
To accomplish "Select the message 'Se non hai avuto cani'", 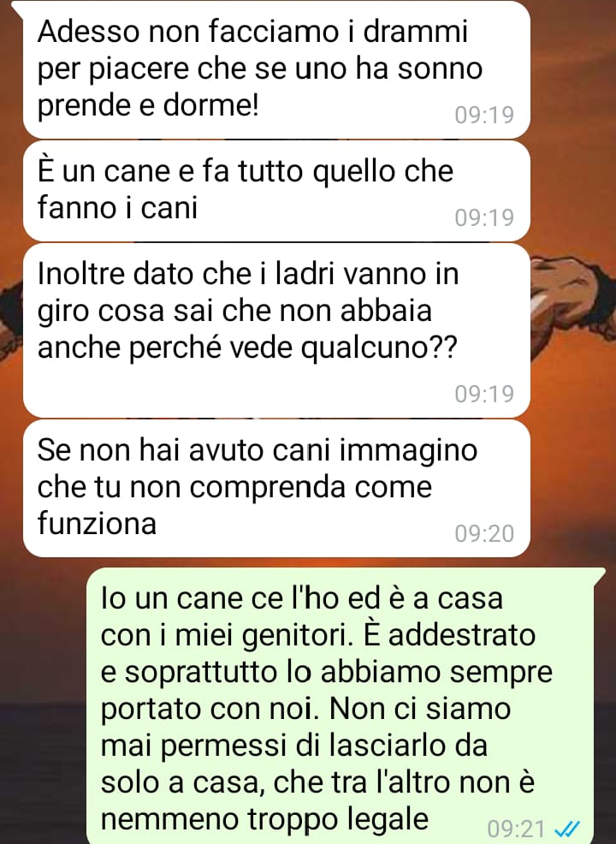I will (276, 488).
